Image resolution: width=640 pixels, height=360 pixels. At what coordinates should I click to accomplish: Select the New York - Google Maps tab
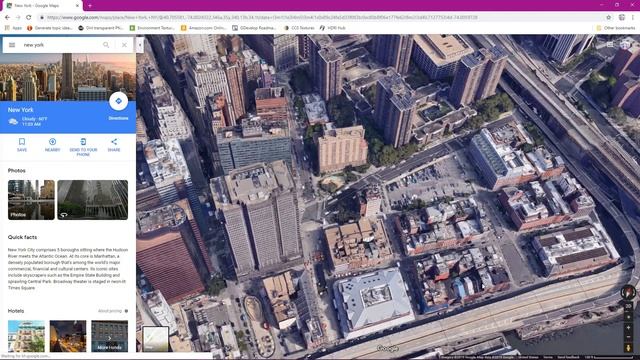(x=41, y=6)
